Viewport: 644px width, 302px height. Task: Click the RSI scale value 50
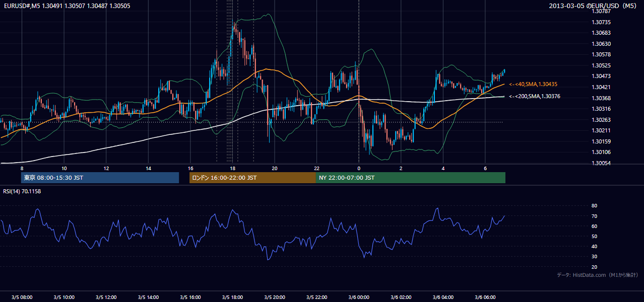(x=594, y=236)
